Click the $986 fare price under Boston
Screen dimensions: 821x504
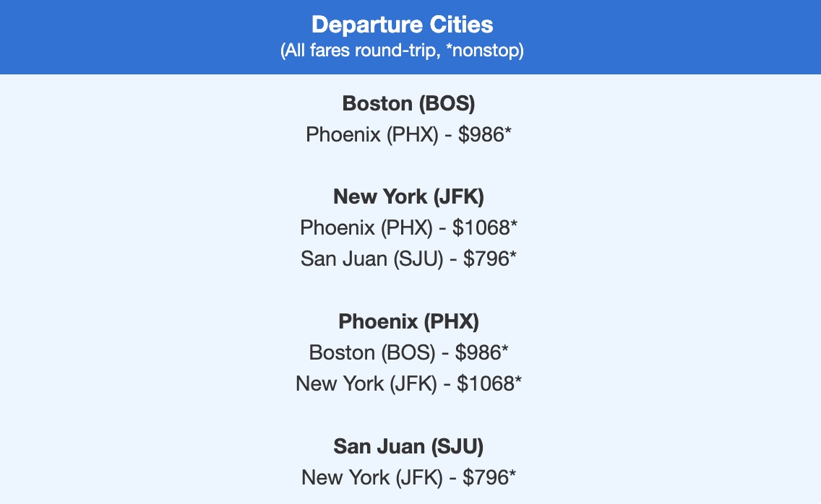coord(481,134)
